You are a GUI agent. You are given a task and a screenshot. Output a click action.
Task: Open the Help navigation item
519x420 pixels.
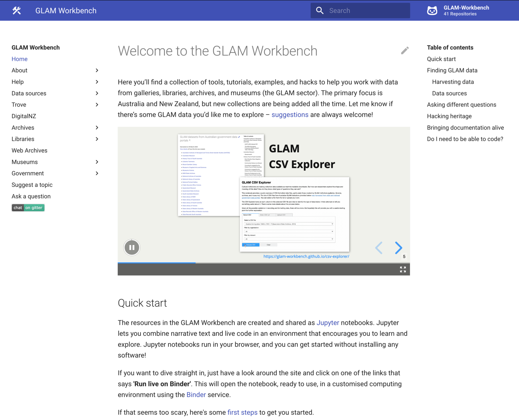click(x=17, y=82)
